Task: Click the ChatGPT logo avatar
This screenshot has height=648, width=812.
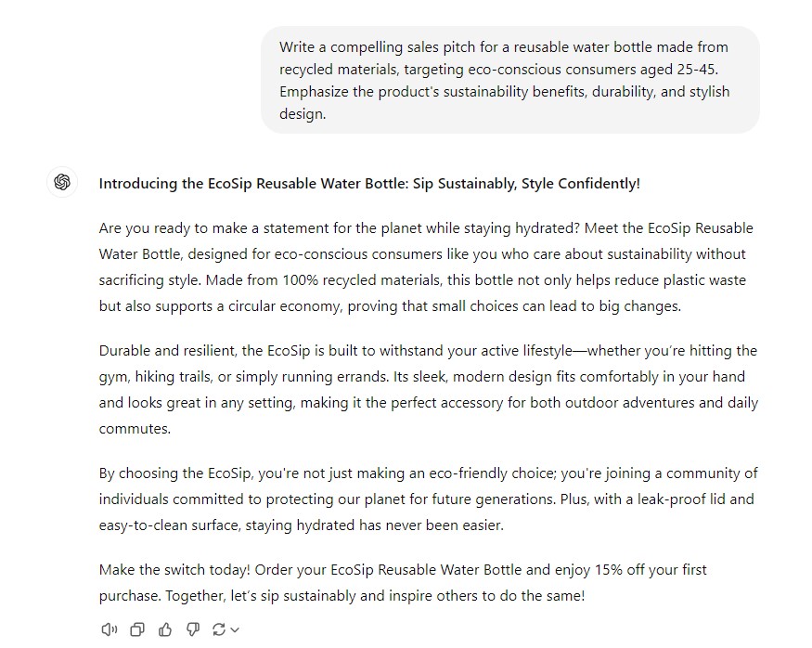Action: coord(62,182)
